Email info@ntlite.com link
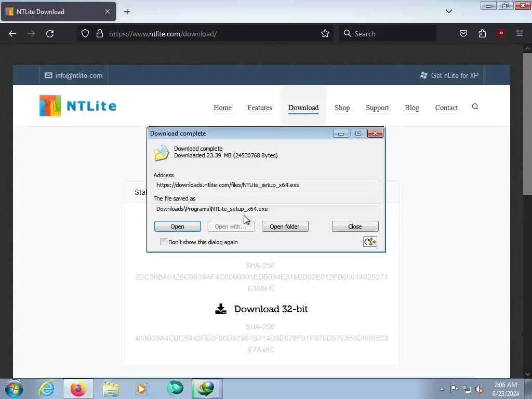This screenshot has height=399, width=532. pos(74,75)
